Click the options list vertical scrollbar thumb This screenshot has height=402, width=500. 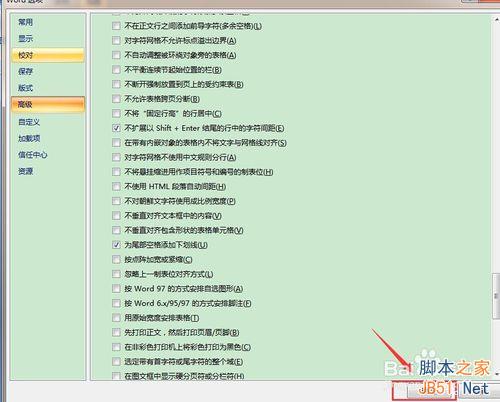[496, 296]
